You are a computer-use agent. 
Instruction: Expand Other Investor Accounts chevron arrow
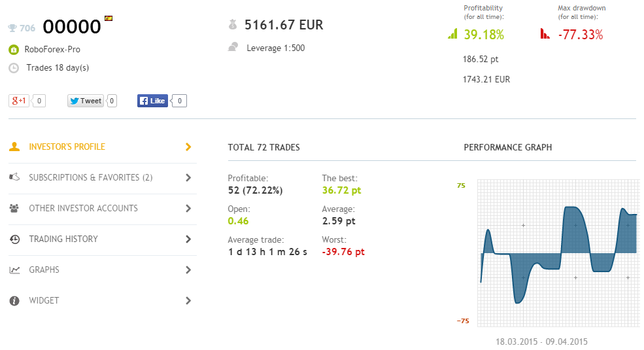click(188, 208)
